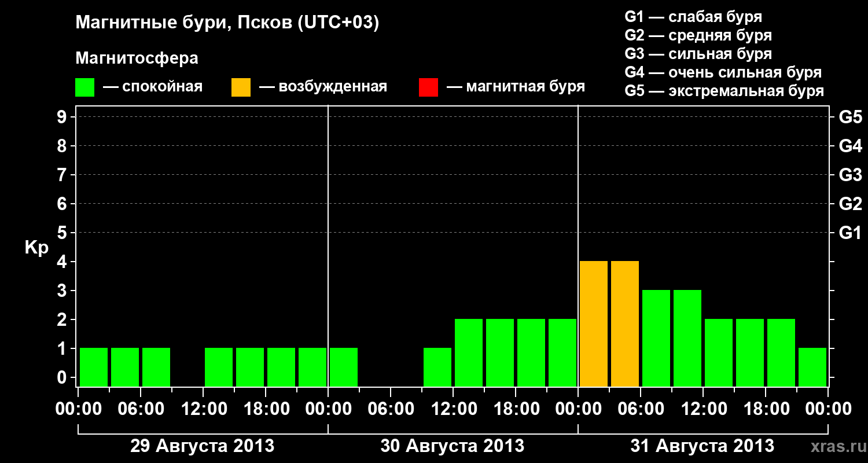Click the 12:00 time label under 30 August
Viewport: 868px width, 463px height.
click(x=453, y=409)
